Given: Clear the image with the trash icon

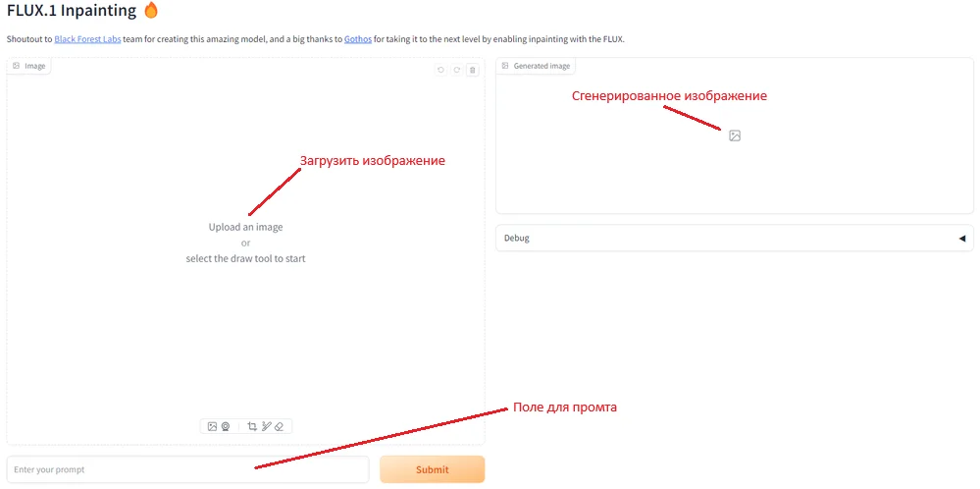Looking at the screenshot, I should (x=472, y=70).
